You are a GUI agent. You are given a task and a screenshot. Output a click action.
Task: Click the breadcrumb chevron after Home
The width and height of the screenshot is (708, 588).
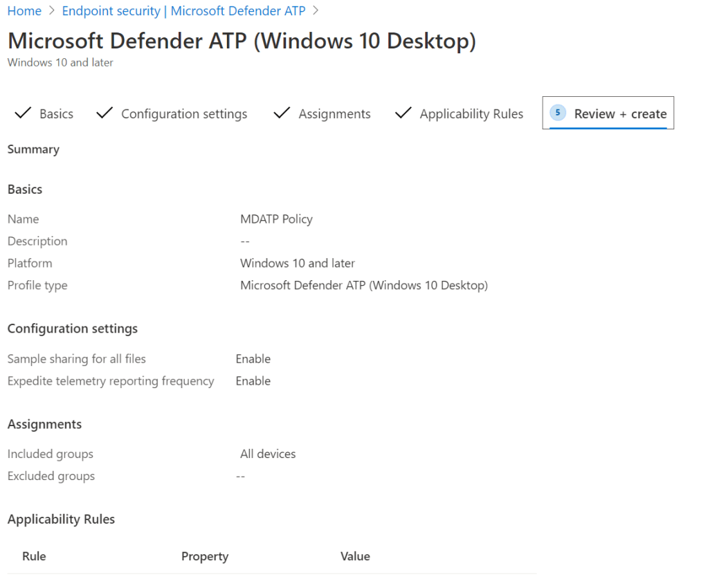(x=52, y=11)
